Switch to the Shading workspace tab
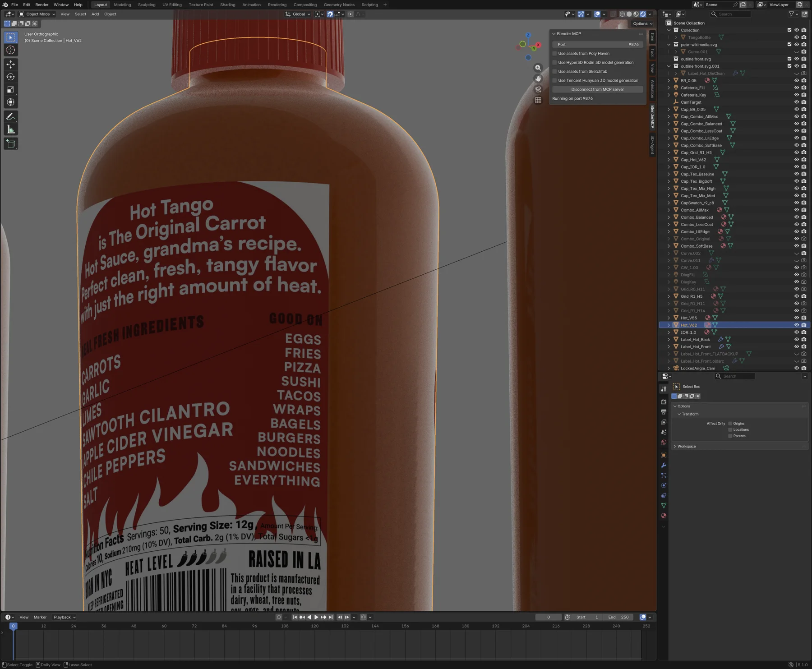 227,5
